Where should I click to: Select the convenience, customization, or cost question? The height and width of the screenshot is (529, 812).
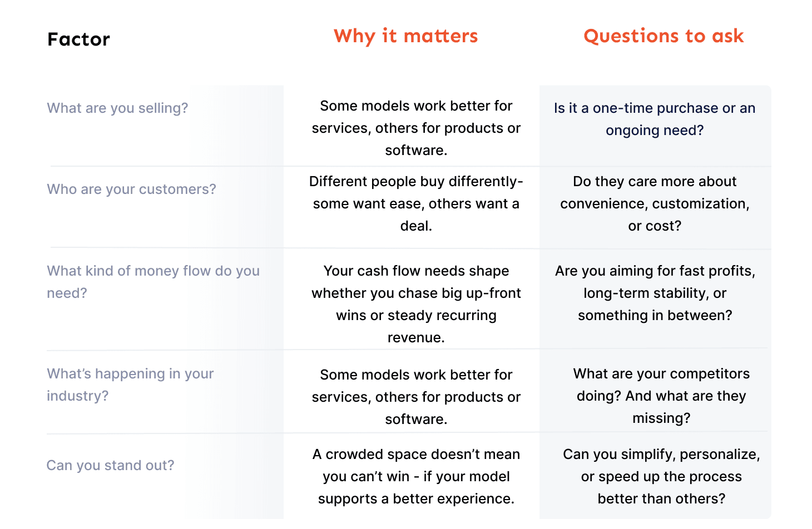(655, 203)
